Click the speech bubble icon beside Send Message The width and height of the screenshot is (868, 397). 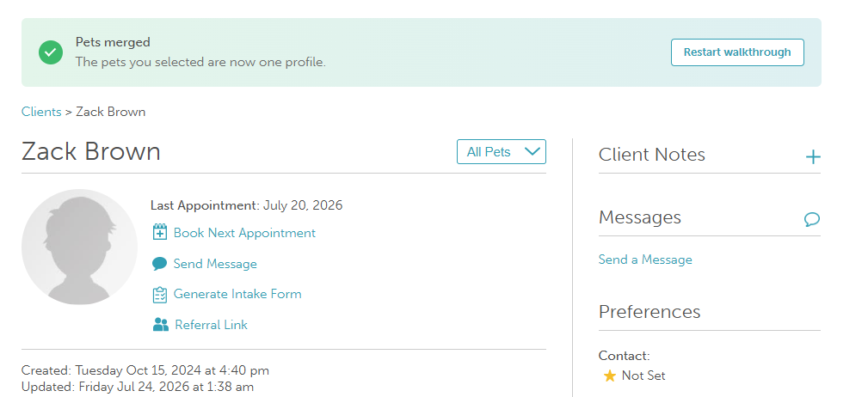[159, 264]
